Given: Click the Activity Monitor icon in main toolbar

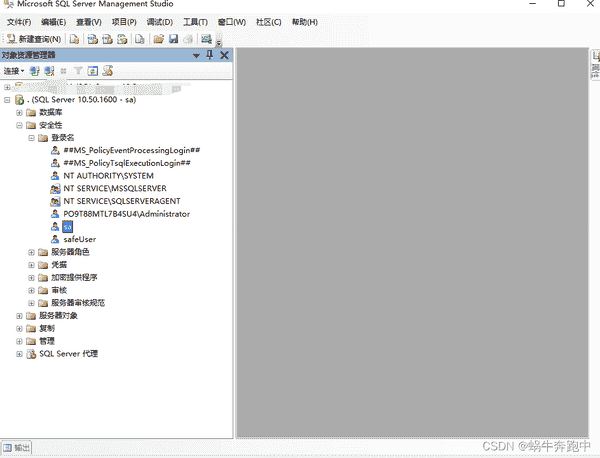Looking at the screenshot, I should coord(205,39).
